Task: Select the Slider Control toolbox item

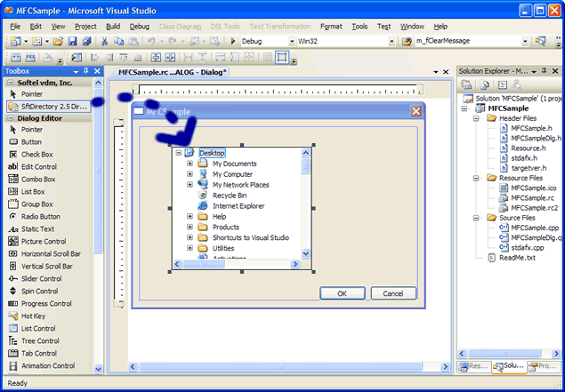Action: [43, 278]
